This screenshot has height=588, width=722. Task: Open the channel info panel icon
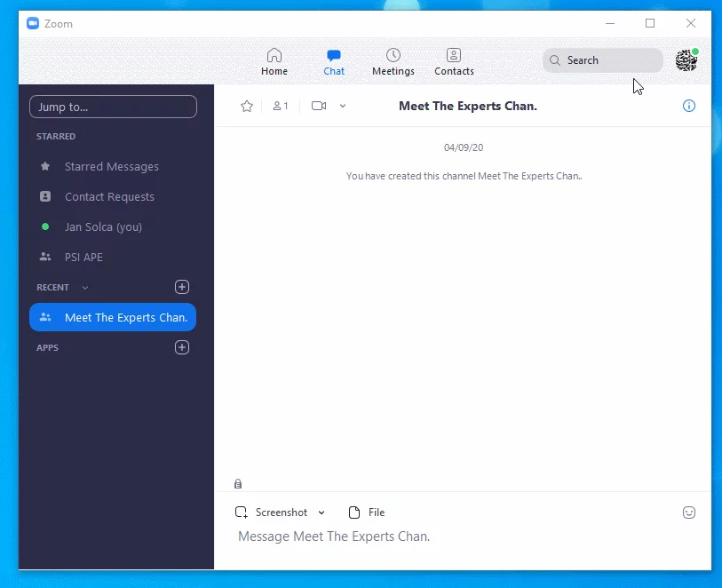(688, 106)
